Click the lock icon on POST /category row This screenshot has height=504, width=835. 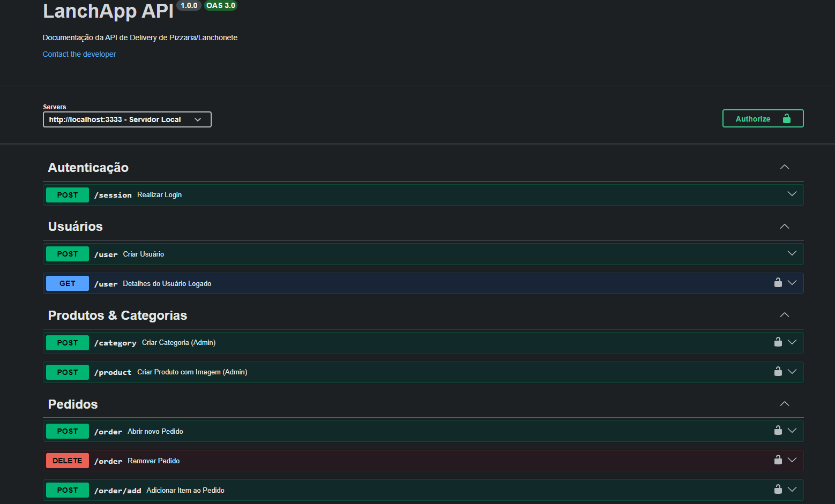pyautogui.click(x=778, y=342)
